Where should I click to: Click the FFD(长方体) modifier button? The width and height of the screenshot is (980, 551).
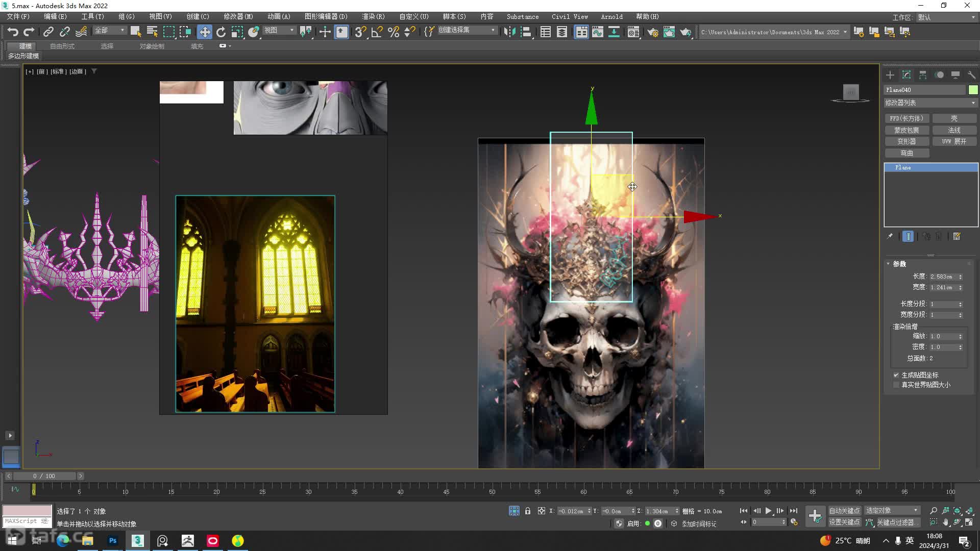pos(906,118)
